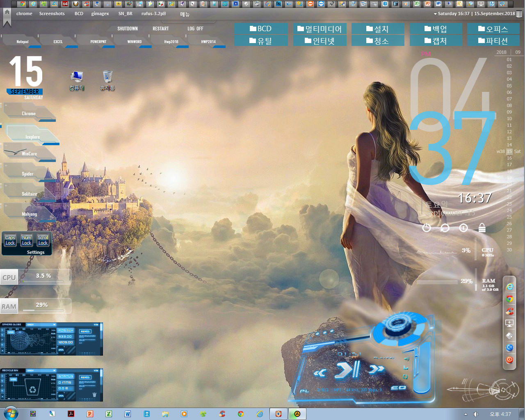
Task: Launch Notepad from the shortcut tabs
Action: tap(22, 41)
